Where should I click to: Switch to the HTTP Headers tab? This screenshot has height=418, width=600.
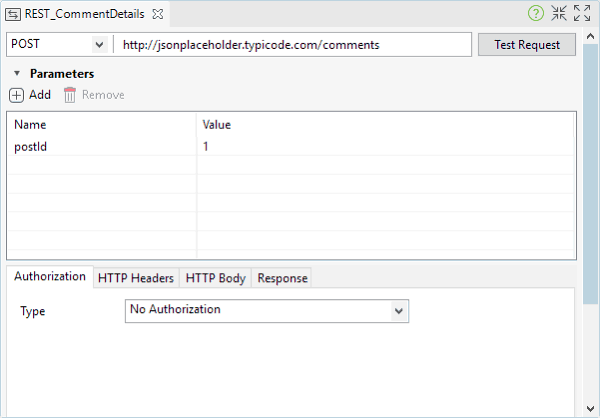[136, 278]
